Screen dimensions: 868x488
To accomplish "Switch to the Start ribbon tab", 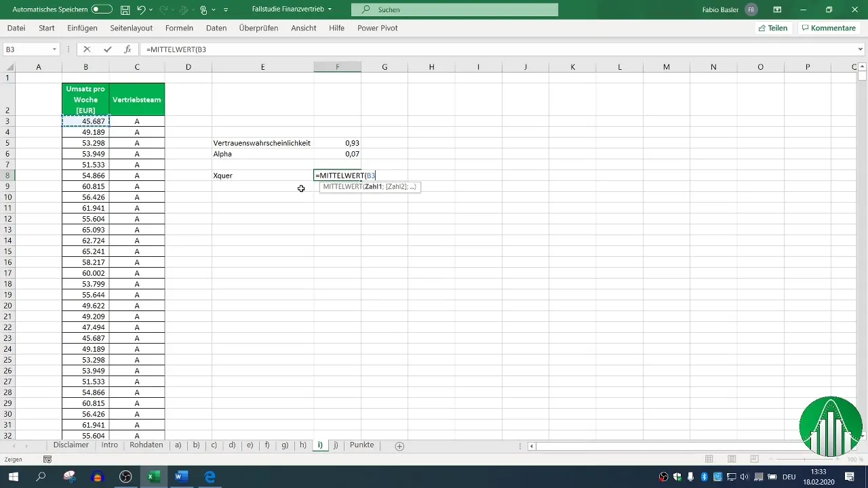I will pyautogui.click(x=47, y=28).
